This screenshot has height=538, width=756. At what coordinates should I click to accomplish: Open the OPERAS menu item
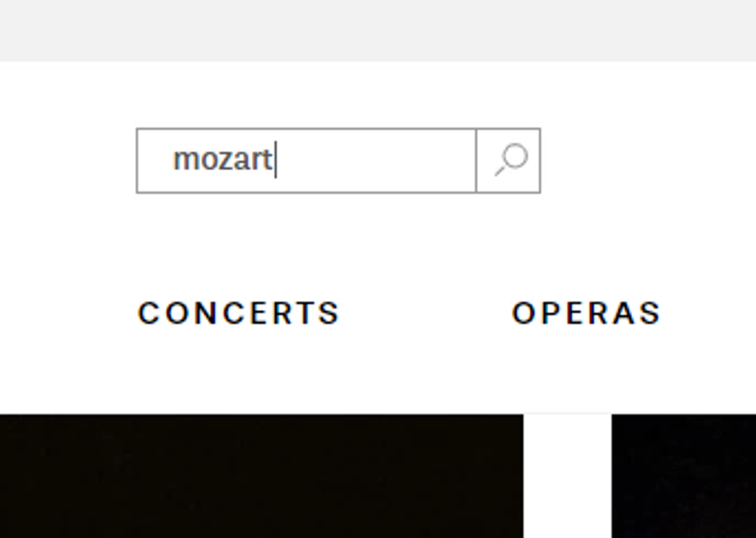[587, 313]
